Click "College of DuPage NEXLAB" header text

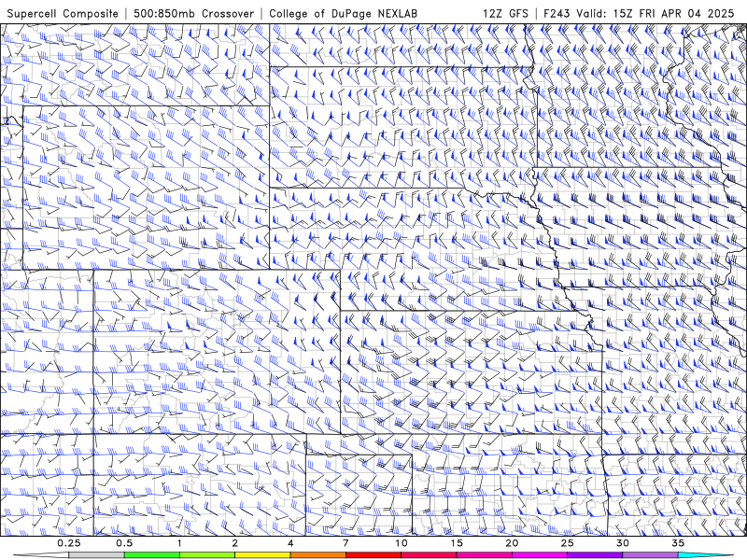point(343,13)
